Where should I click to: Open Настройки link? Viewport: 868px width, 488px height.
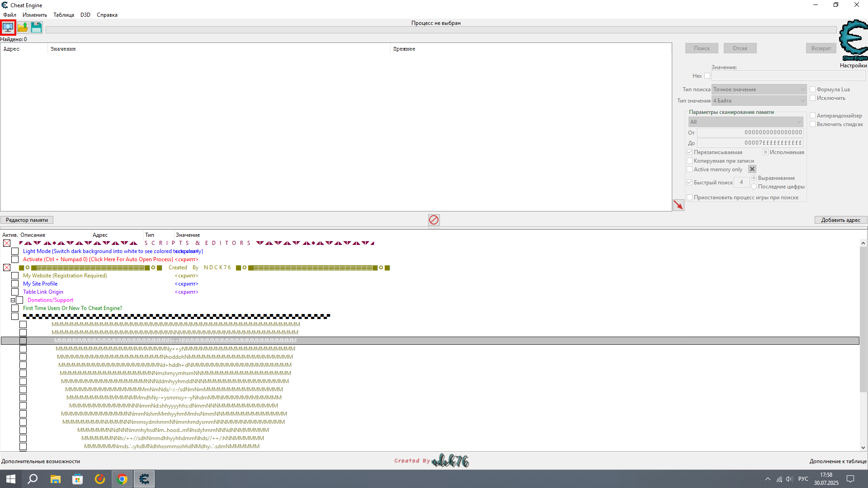coord(853,66)
